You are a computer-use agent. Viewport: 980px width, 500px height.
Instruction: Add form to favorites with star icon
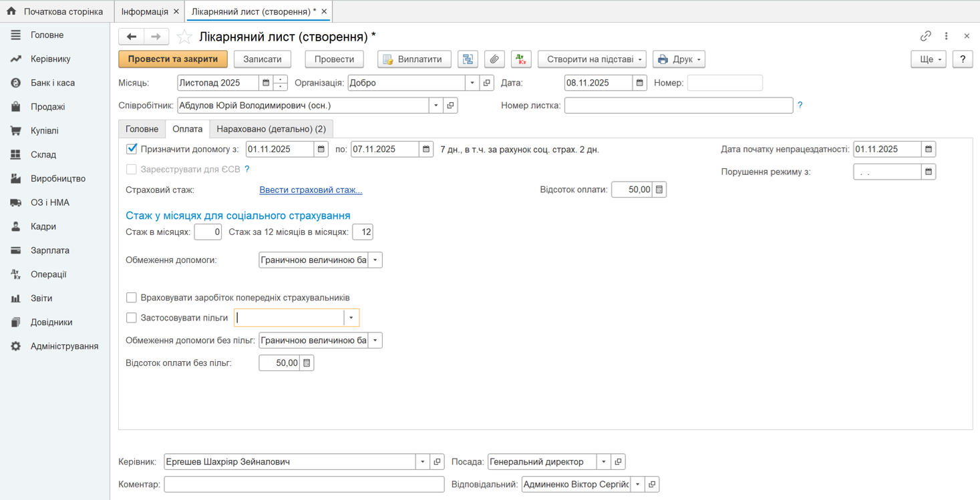click(x=185, y=37)
